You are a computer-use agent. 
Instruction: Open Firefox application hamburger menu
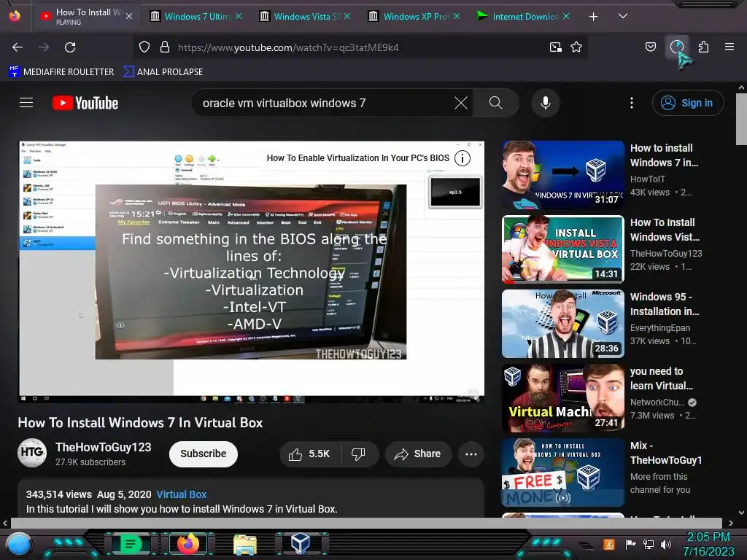[729, 47]
